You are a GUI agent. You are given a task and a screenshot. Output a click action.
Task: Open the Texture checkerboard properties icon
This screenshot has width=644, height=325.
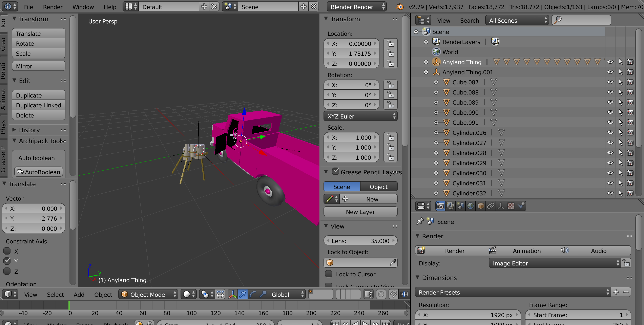tap(511, 206)
